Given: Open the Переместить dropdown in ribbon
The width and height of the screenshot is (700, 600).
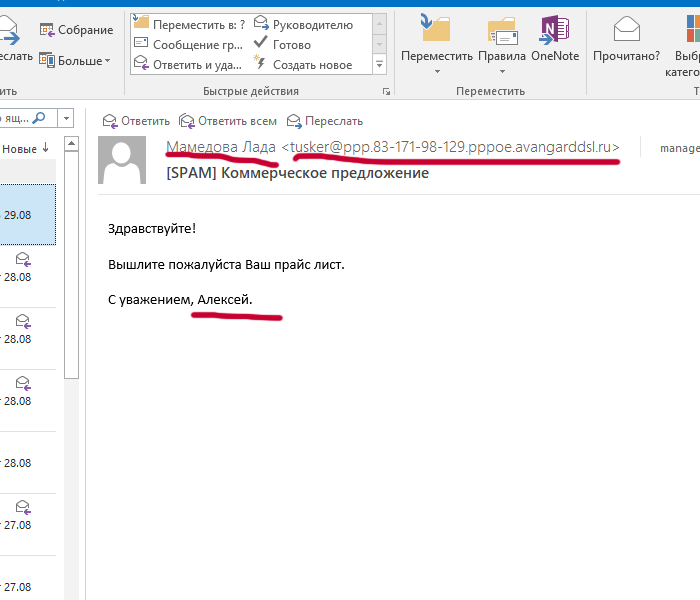Looking at the screenshot, I should pos(436,45).
